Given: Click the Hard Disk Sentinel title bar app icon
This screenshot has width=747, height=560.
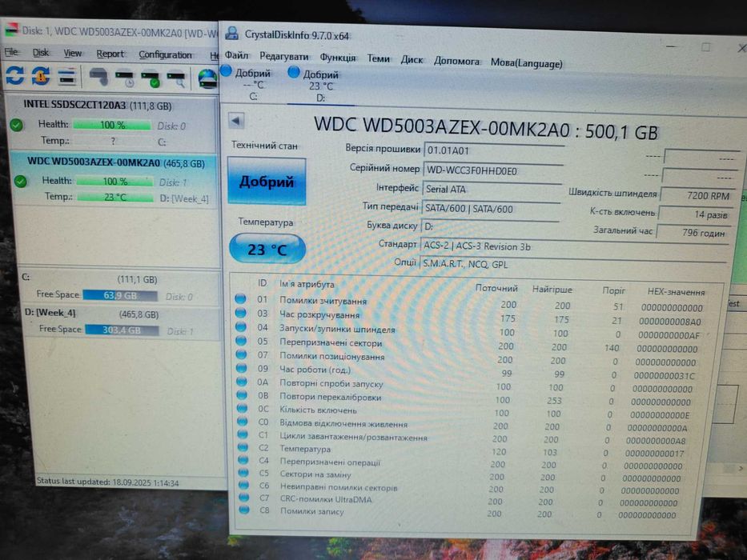Looking at the screenshot, I should 11,29.
